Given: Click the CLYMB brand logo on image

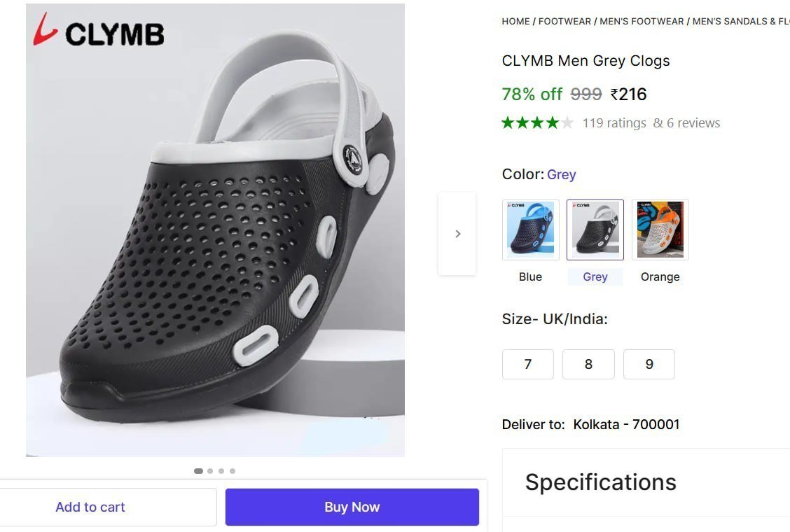Looking at the screenshot, I should pyautogui.click(x=99, y=30).
